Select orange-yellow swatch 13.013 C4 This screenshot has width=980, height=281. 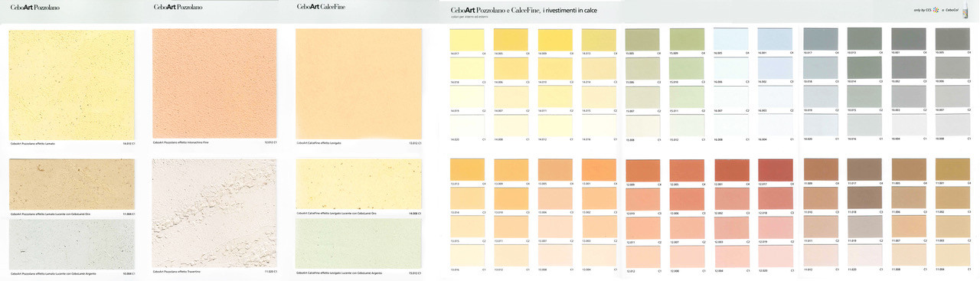pyautogui.click(x=468, y=170)
